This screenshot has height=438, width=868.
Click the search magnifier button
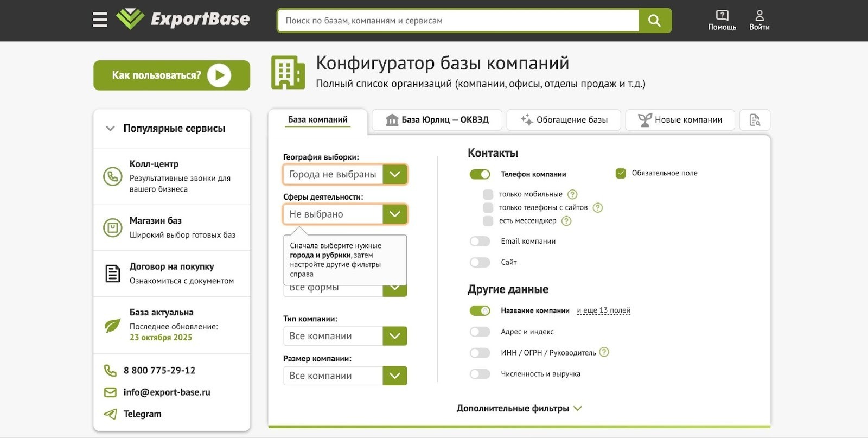coord(655,21)
